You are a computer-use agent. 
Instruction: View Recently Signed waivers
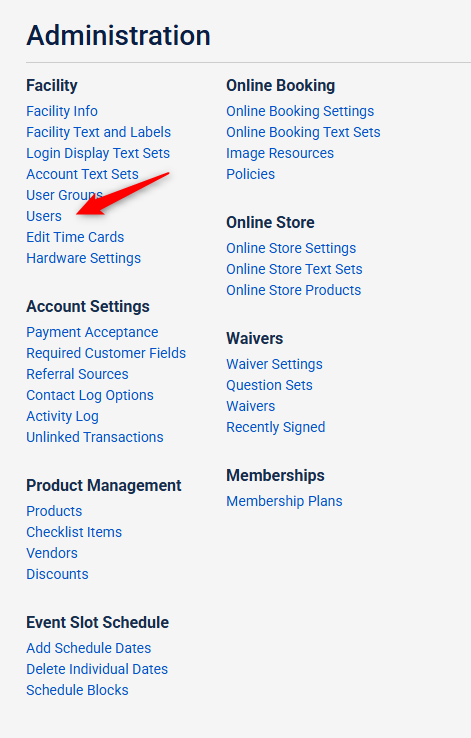point(276,427)
